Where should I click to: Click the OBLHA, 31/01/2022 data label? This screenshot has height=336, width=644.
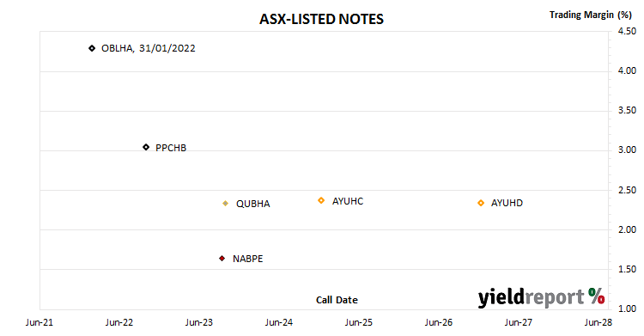[149, 48]
